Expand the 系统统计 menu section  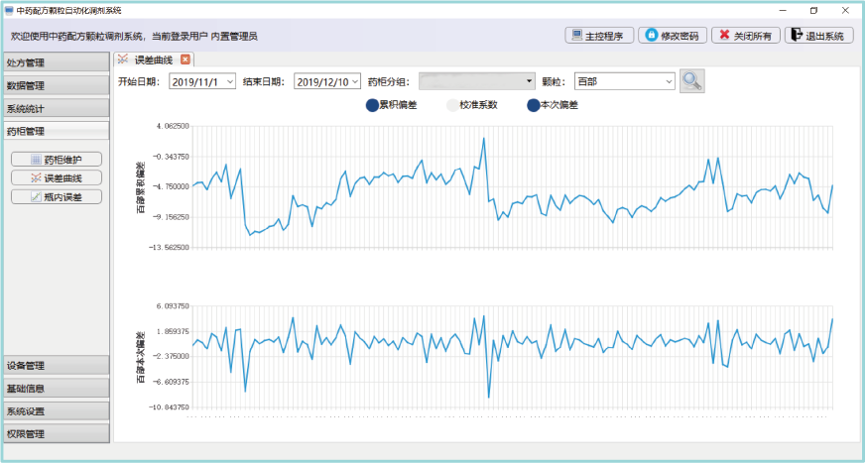[x=55, y=108]
